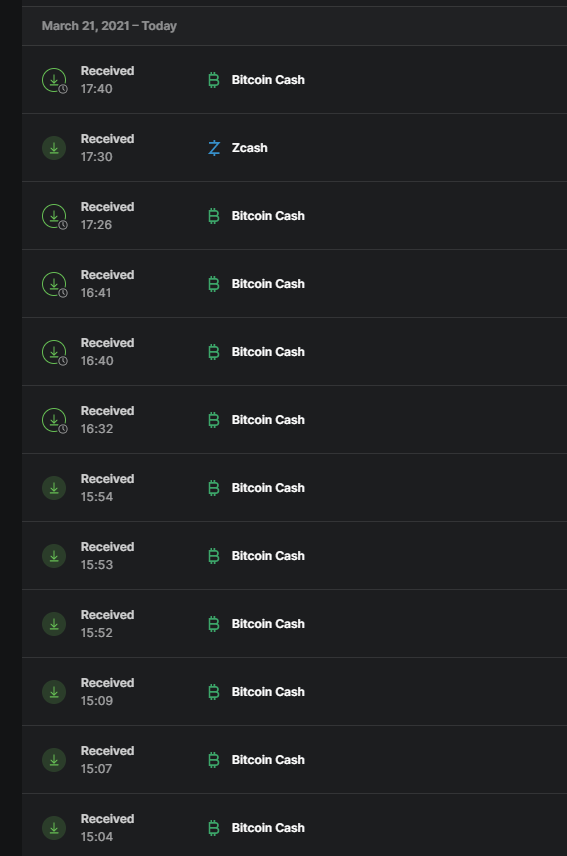Click confirmed received icon at 15:54
The height and width of the screenshot is (856, 567).
pos(54,488)
